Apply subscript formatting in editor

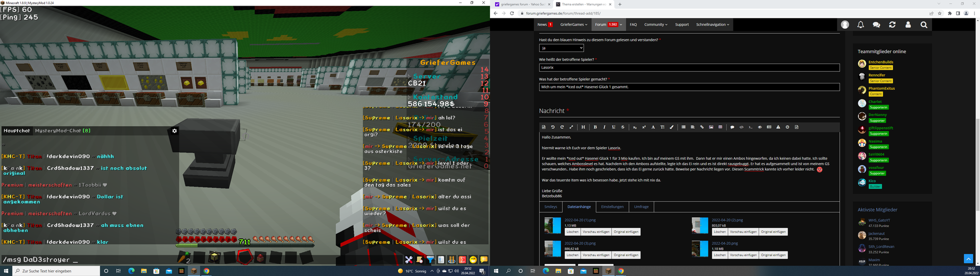click(634, 127)
